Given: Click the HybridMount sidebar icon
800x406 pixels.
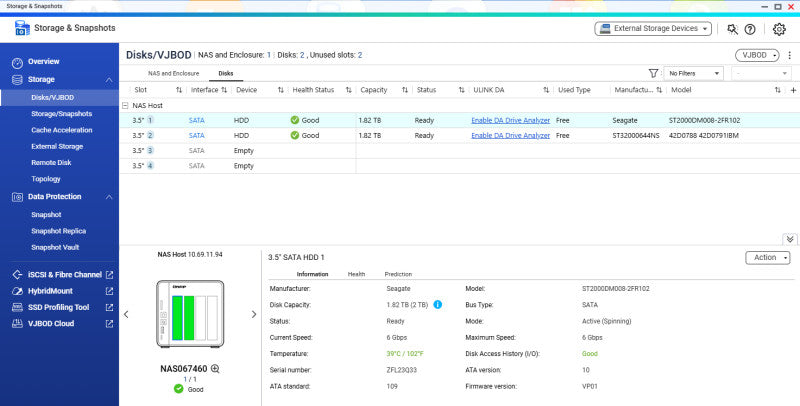Looking at the screenshot, I should pyautogui.click(x=17, y=291).
